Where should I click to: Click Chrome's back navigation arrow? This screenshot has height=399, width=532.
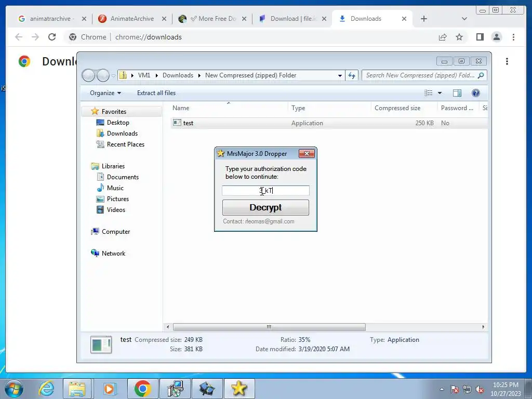click(19, 37)
